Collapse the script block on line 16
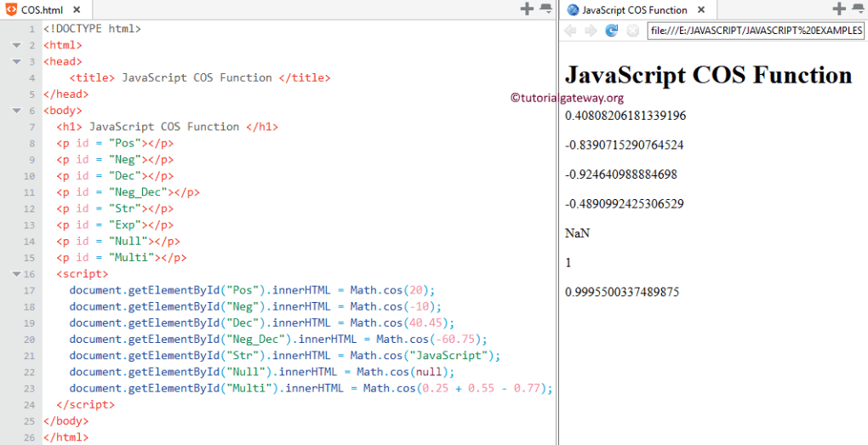 [x=16, y=274]
